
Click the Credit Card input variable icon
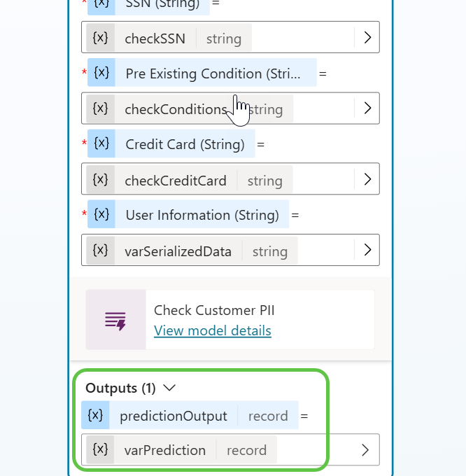(x=101, y=143)
